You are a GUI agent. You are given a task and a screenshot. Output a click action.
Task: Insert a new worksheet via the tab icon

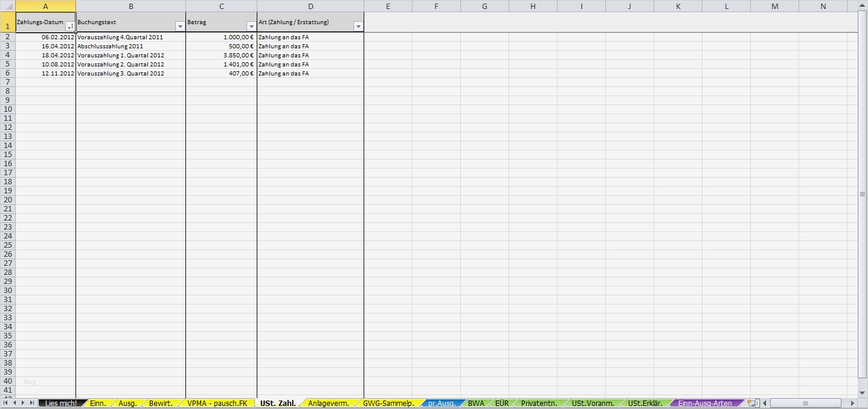pos(751,402)
